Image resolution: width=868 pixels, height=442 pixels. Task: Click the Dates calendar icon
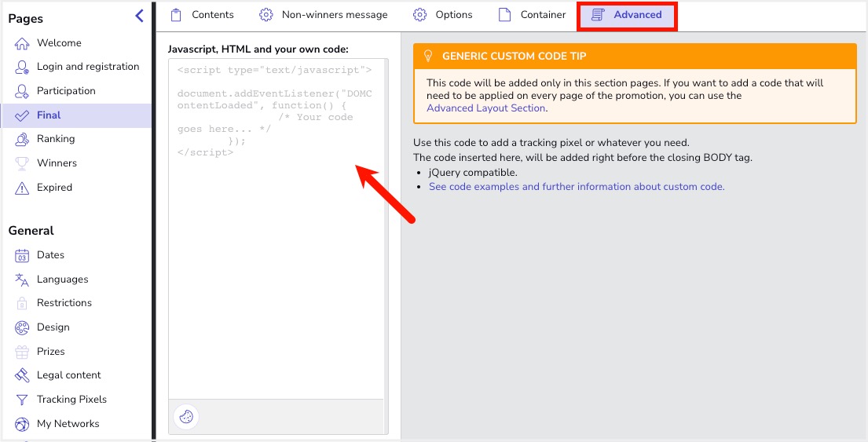pyautogui.click(x=21, y=255)
